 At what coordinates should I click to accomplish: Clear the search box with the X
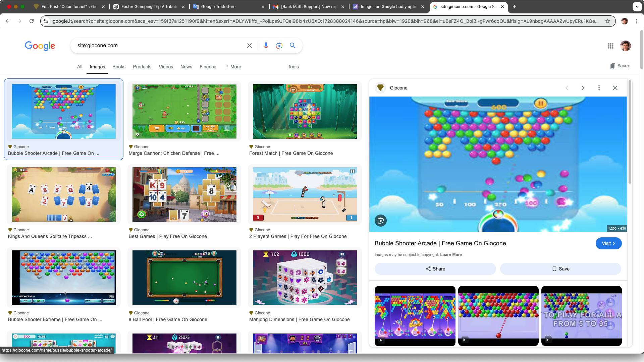pyautogui.click(x=249, y=46)
